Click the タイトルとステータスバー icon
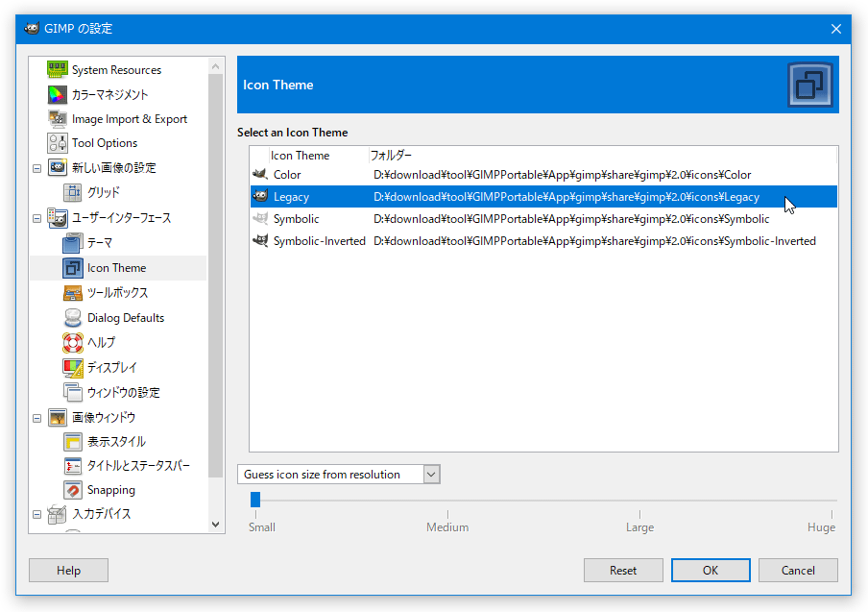This screenshot has height=612, width=868. 73,466
